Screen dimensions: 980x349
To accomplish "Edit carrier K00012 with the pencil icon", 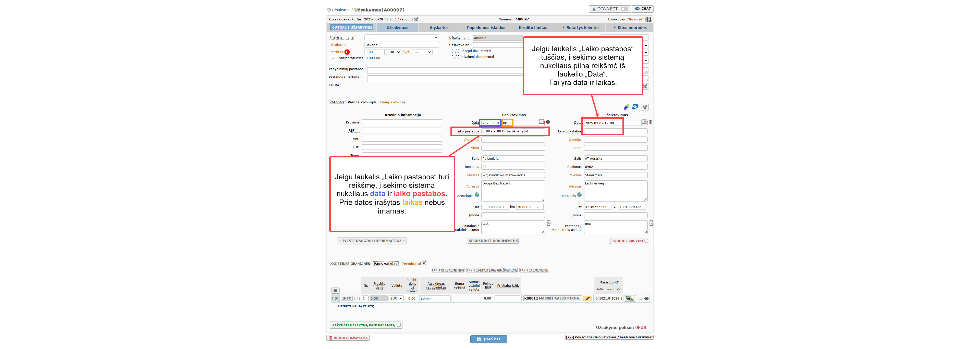I will coord(588,299).
